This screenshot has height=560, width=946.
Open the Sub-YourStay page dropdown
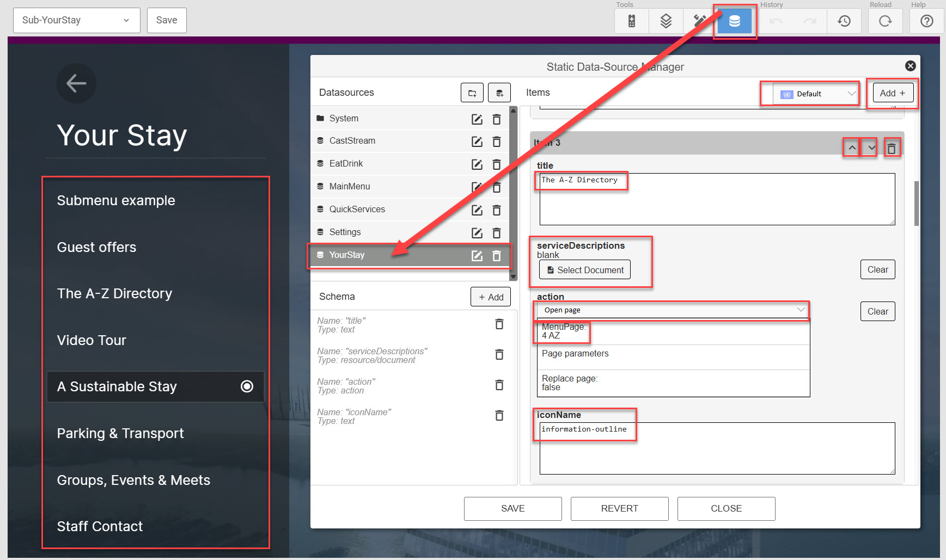76,20
